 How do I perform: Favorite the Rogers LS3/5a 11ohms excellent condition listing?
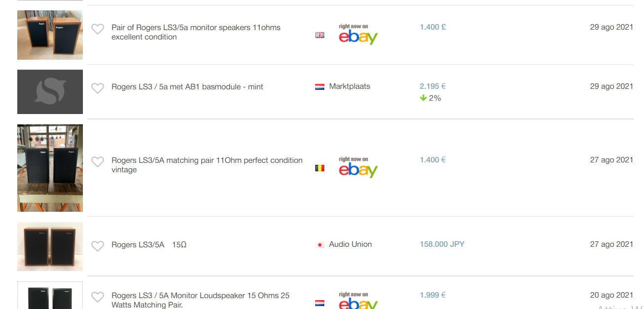click(x=98, y=29)
